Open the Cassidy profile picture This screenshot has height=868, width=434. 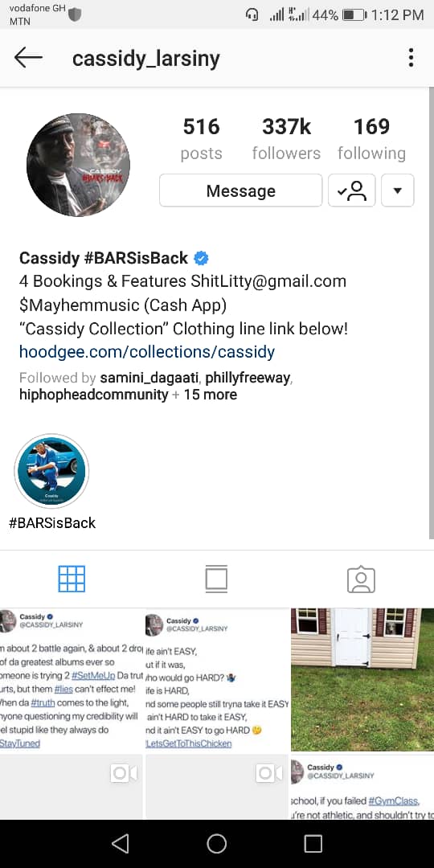(x=78, y=165)
